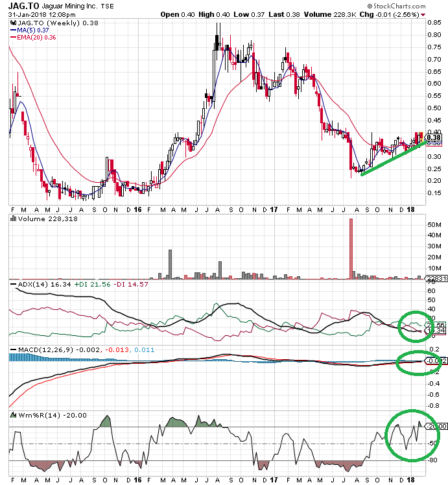Click the Low 0.37 value
The width and height of the screenshot is (448, 485).
point(249,14)
